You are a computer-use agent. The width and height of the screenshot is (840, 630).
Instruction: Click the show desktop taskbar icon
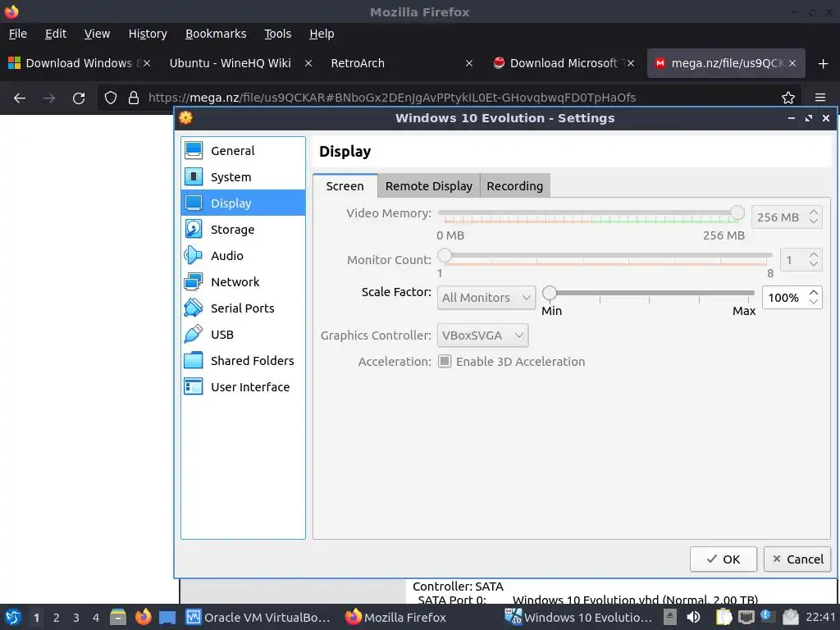[167, 617]
